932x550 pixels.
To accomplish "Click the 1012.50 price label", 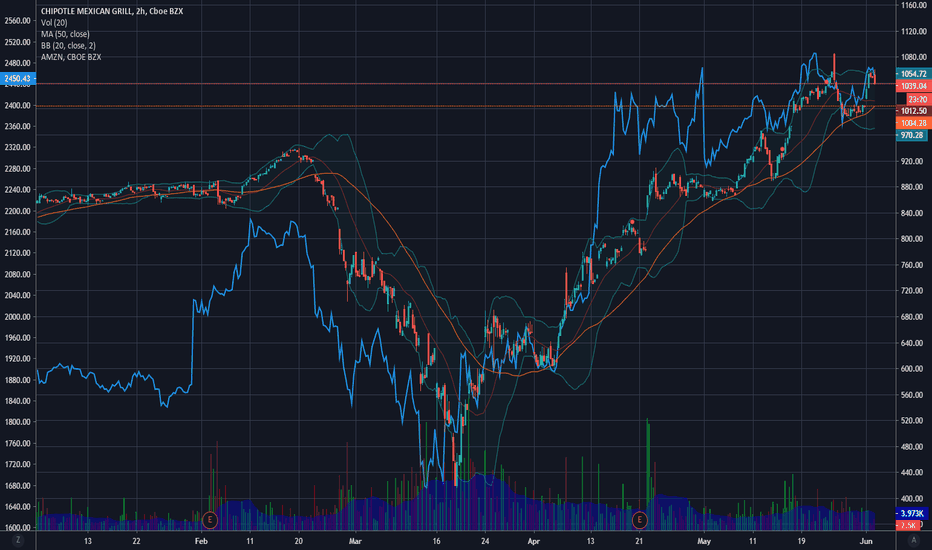I will click(913, 111).
